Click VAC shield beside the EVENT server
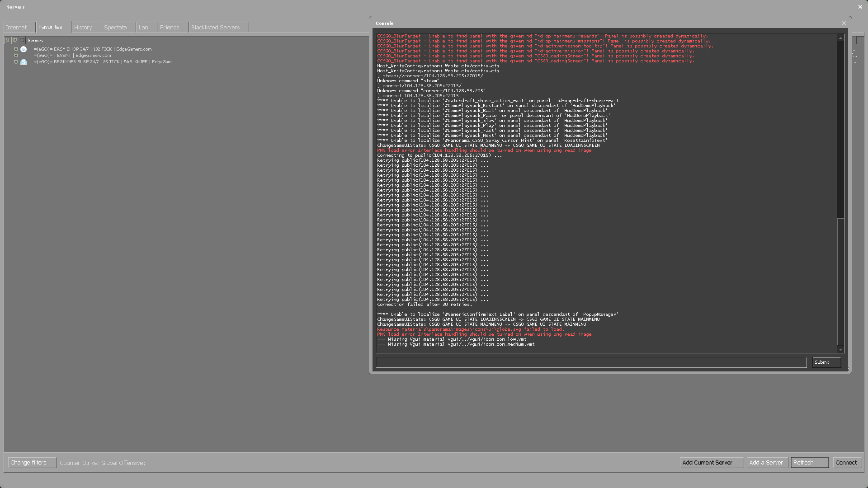Image resolution: width=868 pixels, height=488 pixels. [x=16, y=56]
